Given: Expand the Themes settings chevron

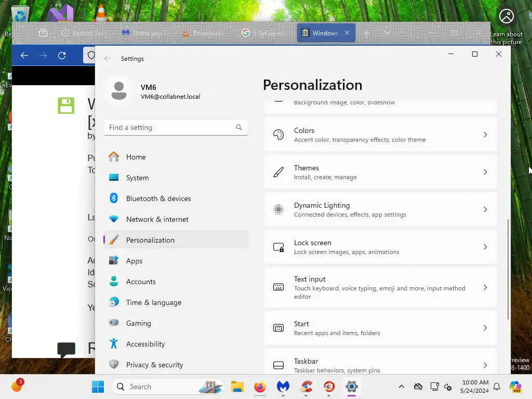Looking at the screenshot, I should pyautogui.click(x=485, y=172).
